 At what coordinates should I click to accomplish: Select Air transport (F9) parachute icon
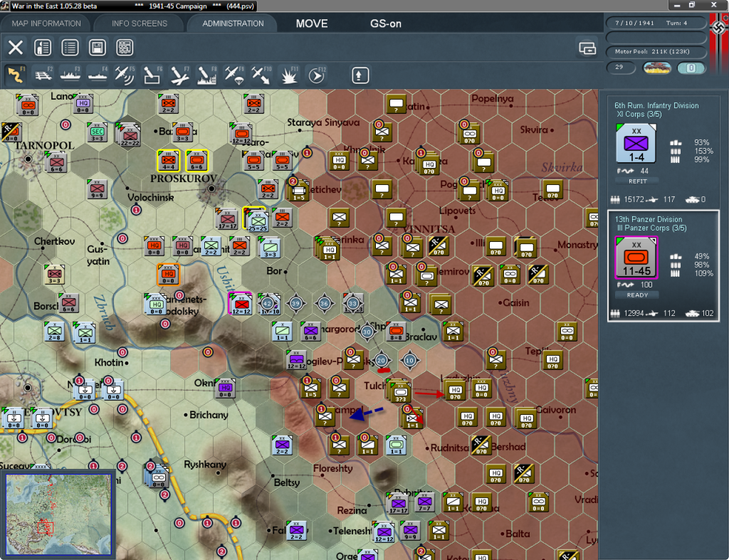point(234,75)
